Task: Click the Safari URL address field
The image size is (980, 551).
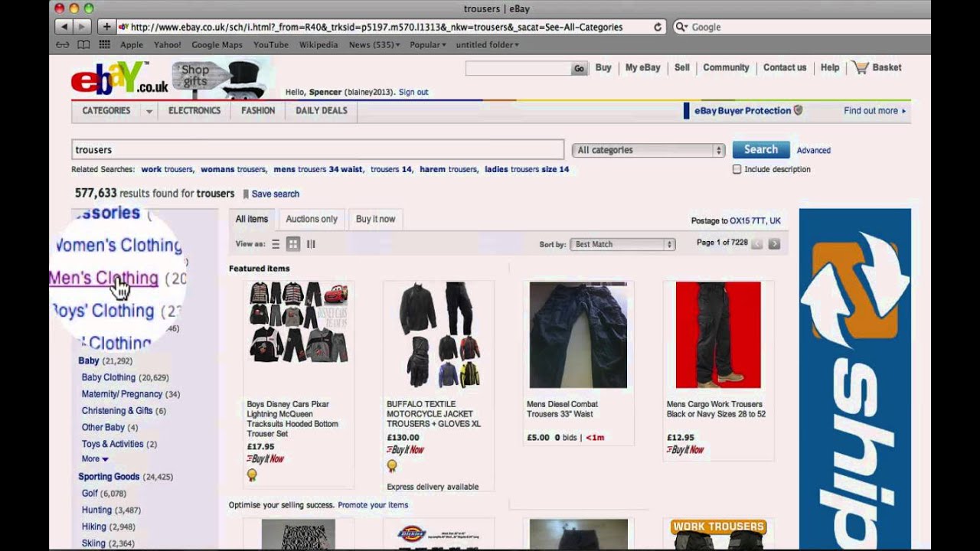Action: [390, 27]
